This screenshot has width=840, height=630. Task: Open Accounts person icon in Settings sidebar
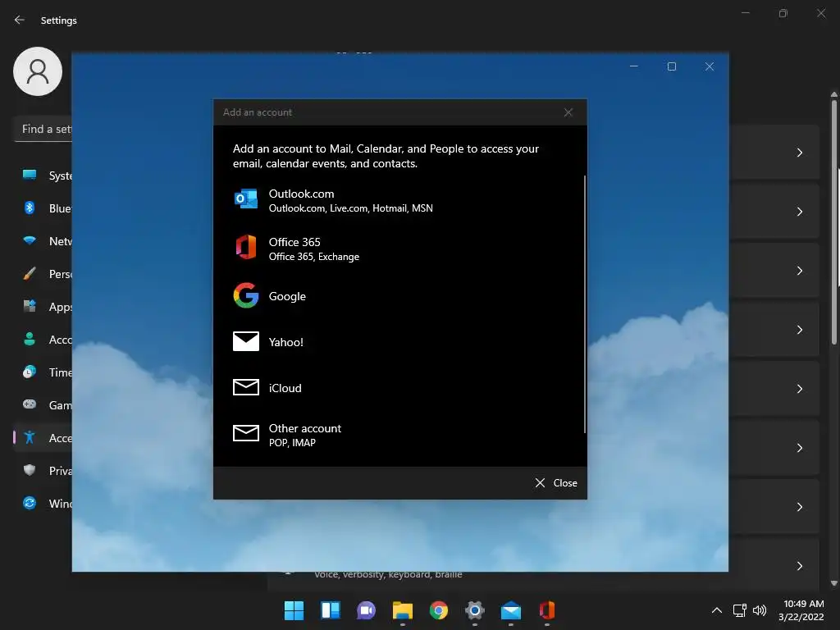click(30, 339)
